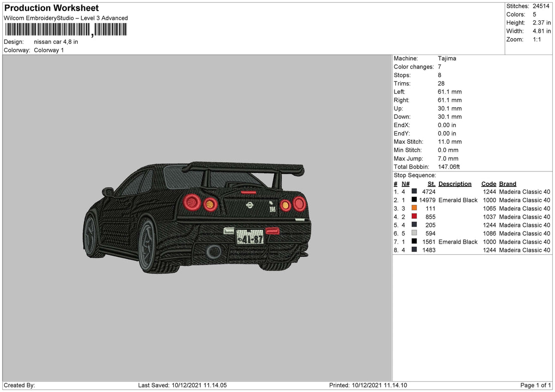Open the Machine field showing Tajima
Screen dimensions: 555x392
[447, 58]
